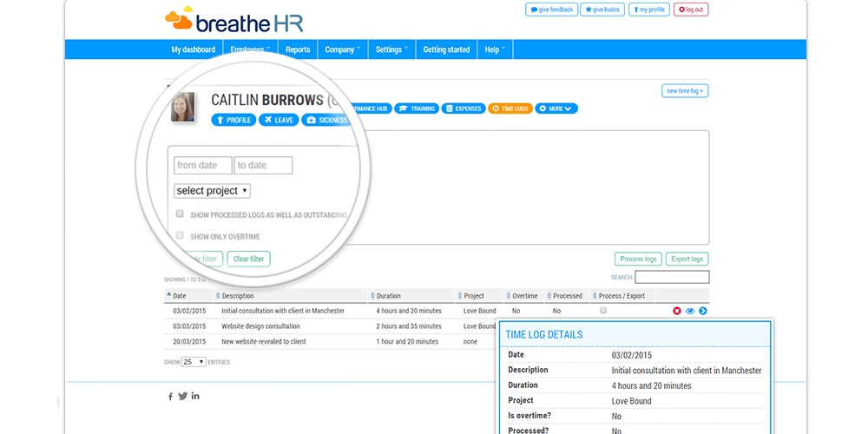The width and height of the screenshot is (868, 434).
Task: Click the red delete icon on 03/02/2015 row
Action: tap(676, 311)
